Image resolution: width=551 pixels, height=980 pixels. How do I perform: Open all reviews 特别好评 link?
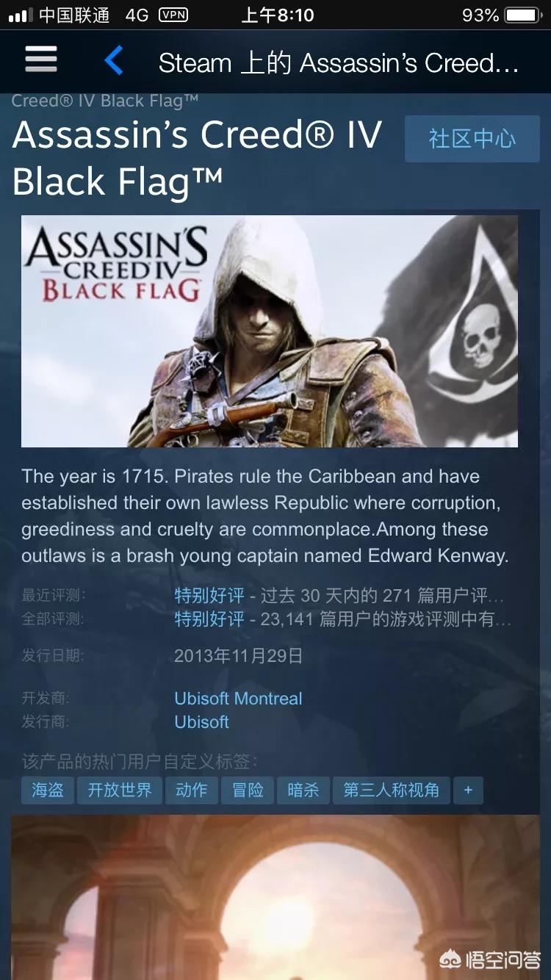(x=209, y=619)
